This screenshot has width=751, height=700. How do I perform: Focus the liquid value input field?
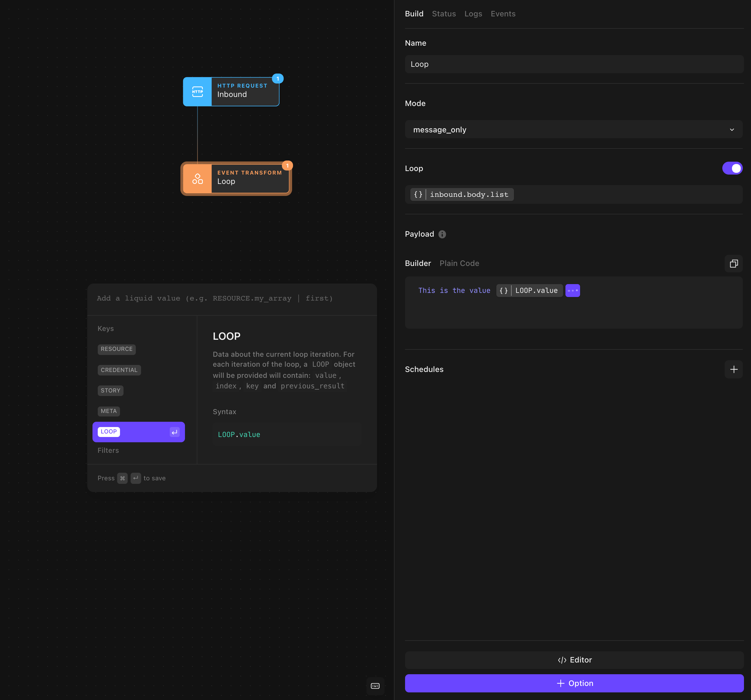(x=232, y=298)
